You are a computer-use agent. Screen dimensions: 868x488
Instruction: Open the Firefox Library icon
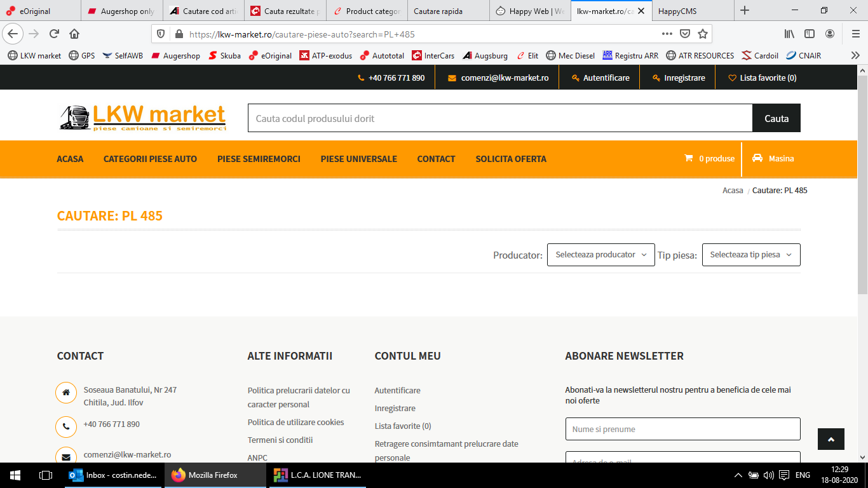[789, 34]
